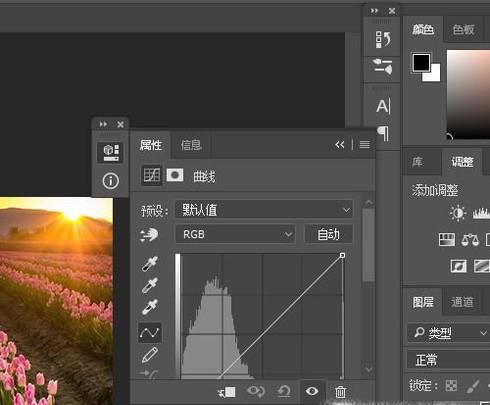Toggle lock image pixels brush icon
The image size is (490, 405).
pyautogui.click(x=472, y=386)
